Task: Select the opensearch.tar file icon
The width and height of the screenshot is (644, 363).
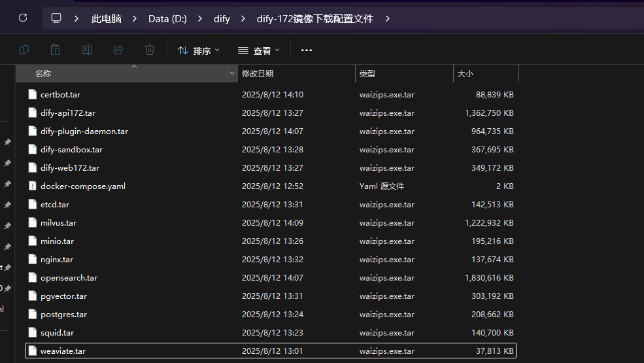Action: click(x=33, y=277)
